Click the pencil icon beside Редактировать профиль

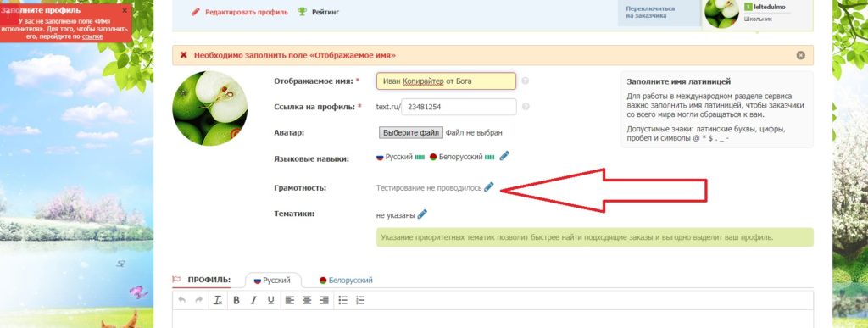(196, 12)
